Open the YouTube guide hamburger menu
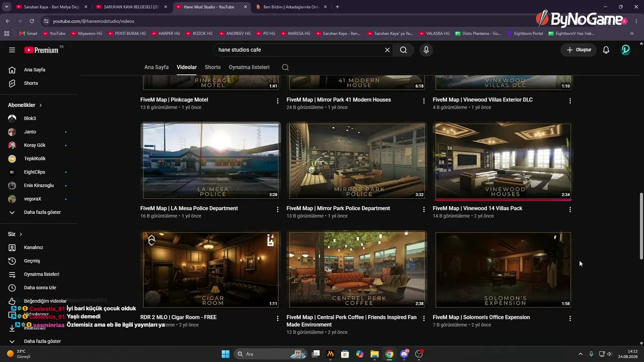 click(12, 50)
